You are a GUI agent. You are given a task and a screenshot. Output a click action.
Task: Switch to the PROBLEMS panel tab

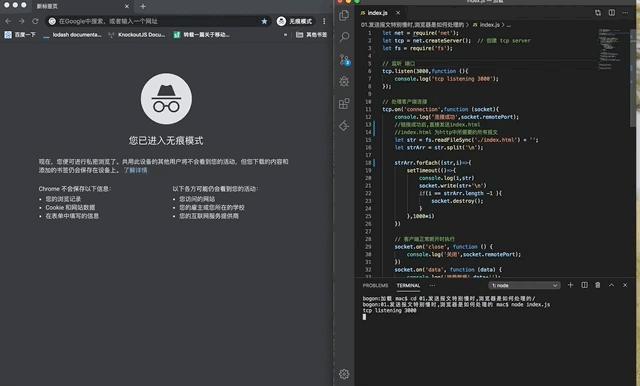click(375, 286)
